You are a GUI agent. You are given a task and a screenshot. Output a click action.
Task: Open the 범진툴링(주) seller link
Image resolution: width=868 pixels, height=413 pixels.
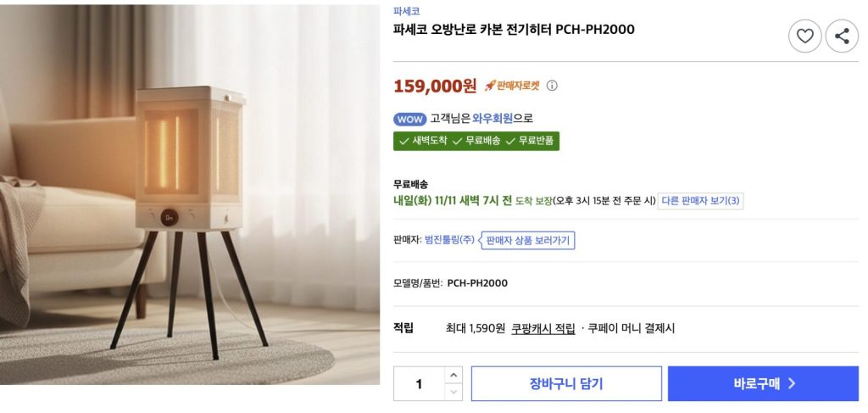coord(449,241)
